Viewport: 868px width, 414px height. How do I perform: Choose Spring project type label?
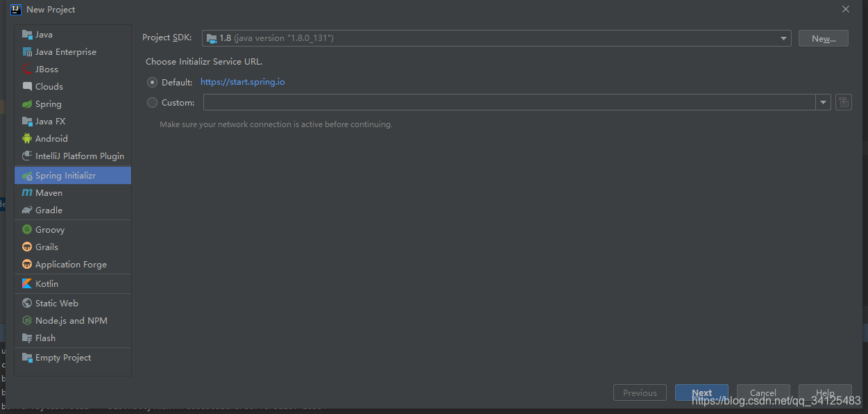(x=49, y=104)
